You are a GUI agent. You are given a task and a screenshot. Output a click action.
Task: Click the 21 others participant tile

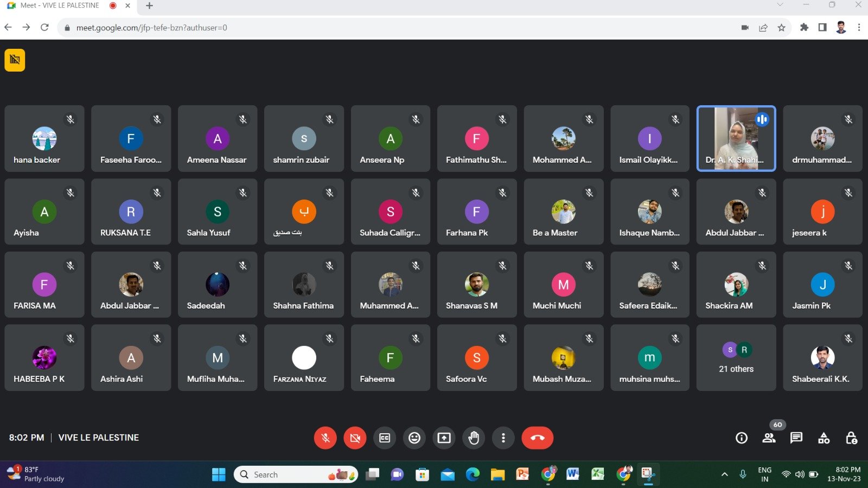(x=736, y=358)
